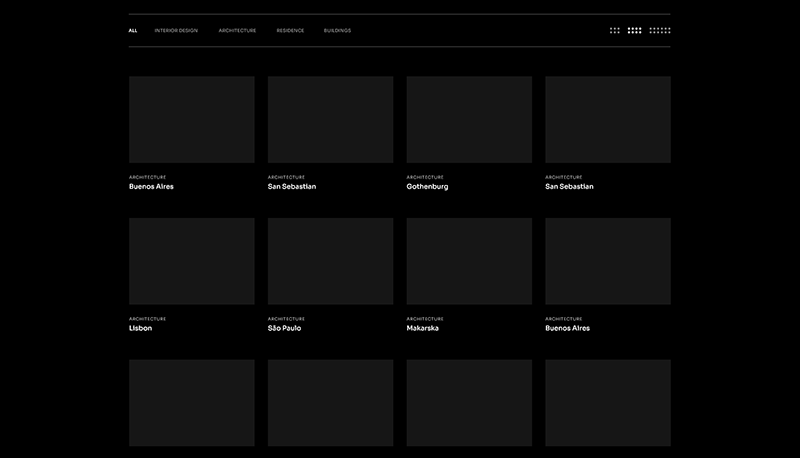
Task: Open thumbnail above Gothenburg
Action: (469, 119)
